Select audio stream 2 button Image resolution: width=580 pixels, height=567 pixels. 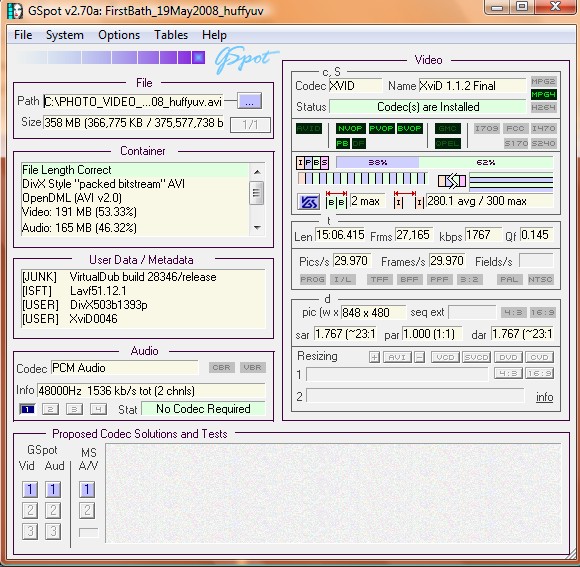click(x=51, y=409)
